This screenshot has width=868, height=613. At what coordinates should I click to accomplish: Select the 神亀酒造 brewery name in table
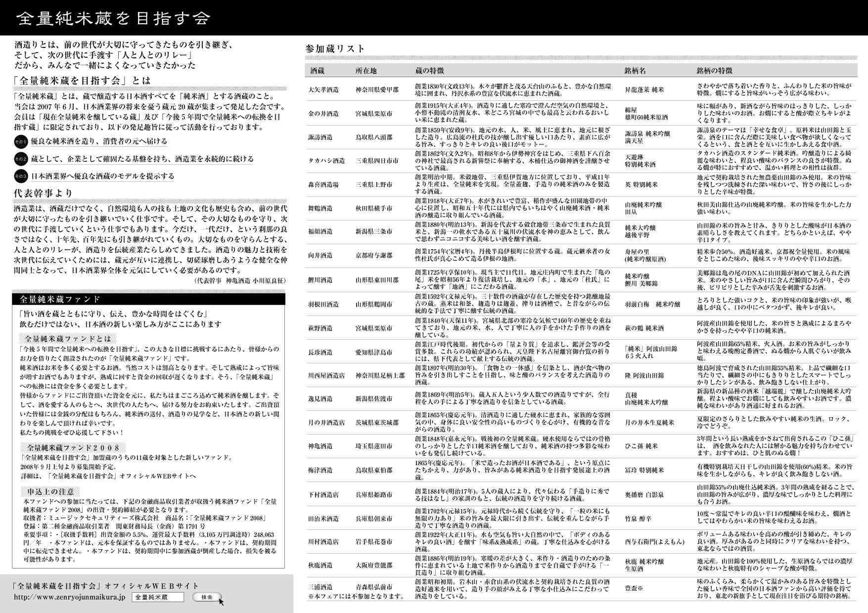(320, 446)
